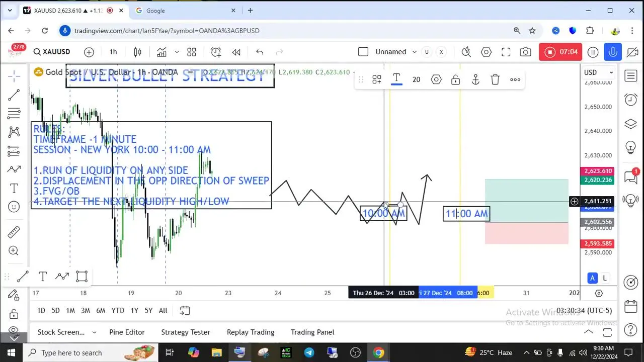This screenshot has height=362, width=644.
Task: Open the forecasting and measurement tools
Action: point(14,151)
